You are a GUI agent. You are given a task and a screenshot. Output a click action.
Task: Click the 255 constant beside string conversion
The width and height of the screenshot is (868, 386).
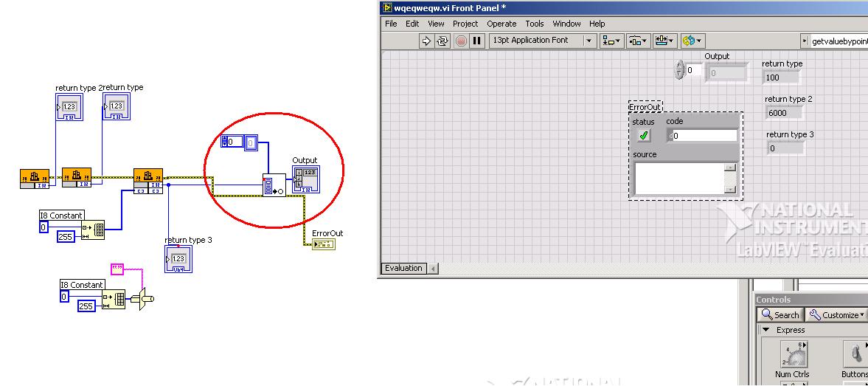pos(86,306)
